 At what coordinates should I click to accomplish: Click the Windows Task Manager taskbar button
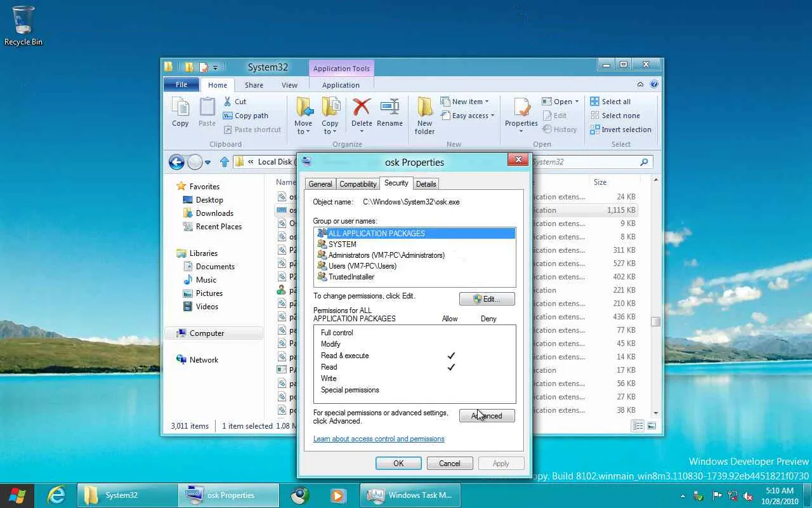pos(411,495)
